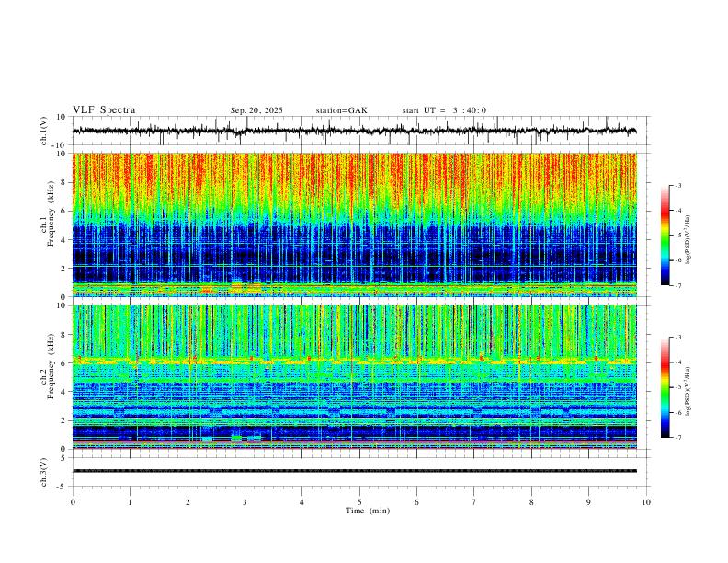The image size is (728, 563).
Task: Click the 'Time (min)' axis title
Action: click(x=368, y=511)
